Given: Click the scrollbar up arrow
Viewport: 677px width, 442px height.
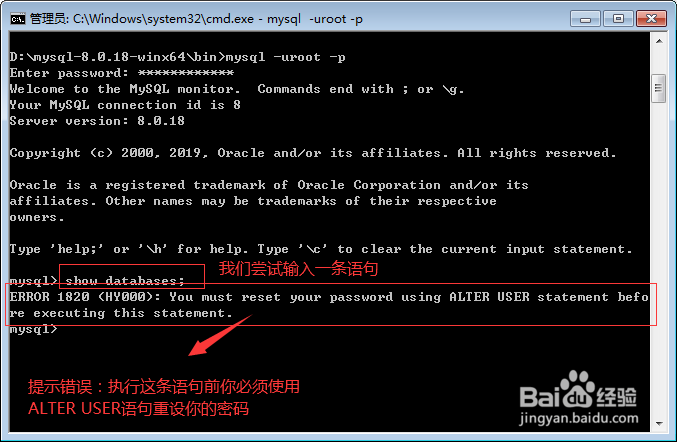Looking at the screenshot, I should click(659, 41).
